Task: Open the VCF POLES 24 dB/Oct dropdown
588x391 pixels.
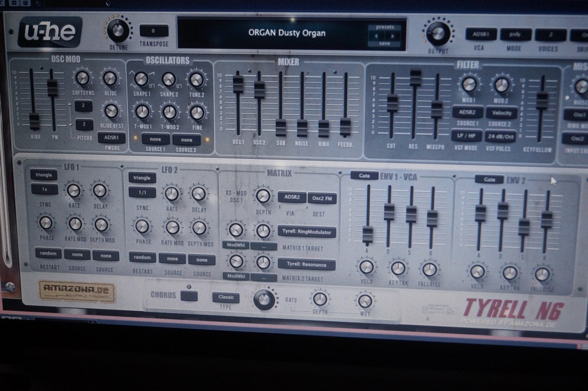Action: (501, 137)
